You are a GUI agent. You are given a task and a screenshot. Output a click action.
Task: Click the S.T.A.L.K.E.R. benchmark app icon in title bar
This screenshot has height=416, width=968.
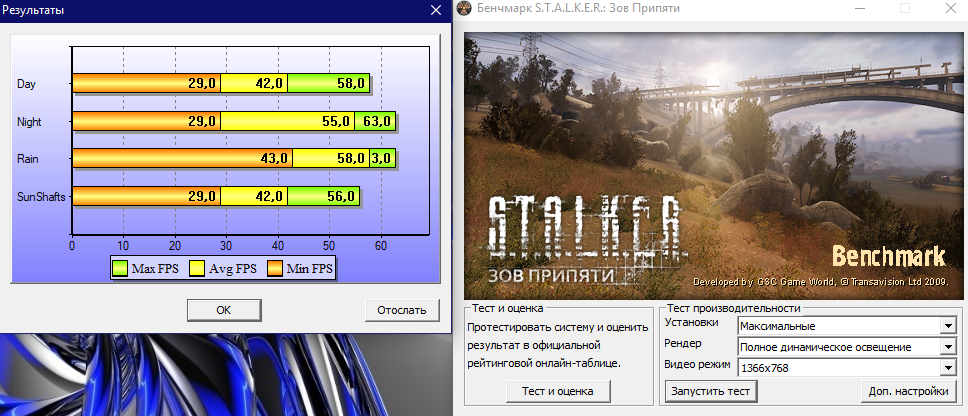tap(465, 9)
